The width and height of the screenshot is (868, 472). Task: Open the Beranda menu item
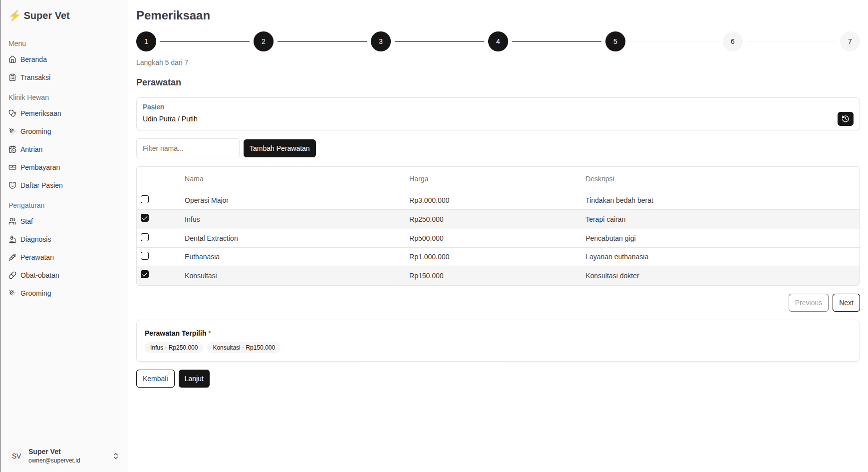[x=33, y=59]
